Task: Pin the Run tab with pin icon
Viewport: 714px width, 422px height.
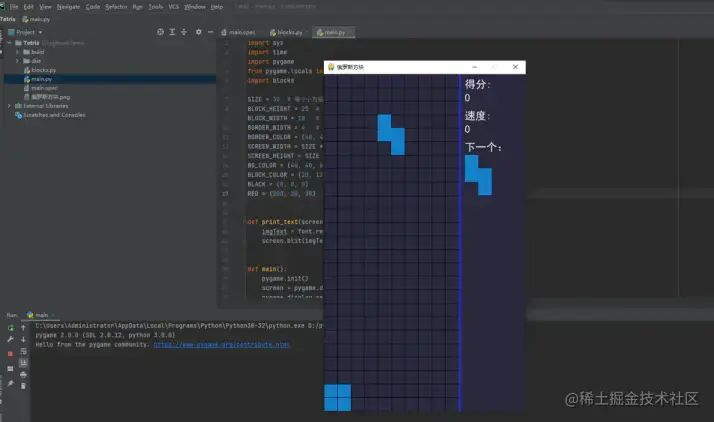Action: [x=10, y=383]
